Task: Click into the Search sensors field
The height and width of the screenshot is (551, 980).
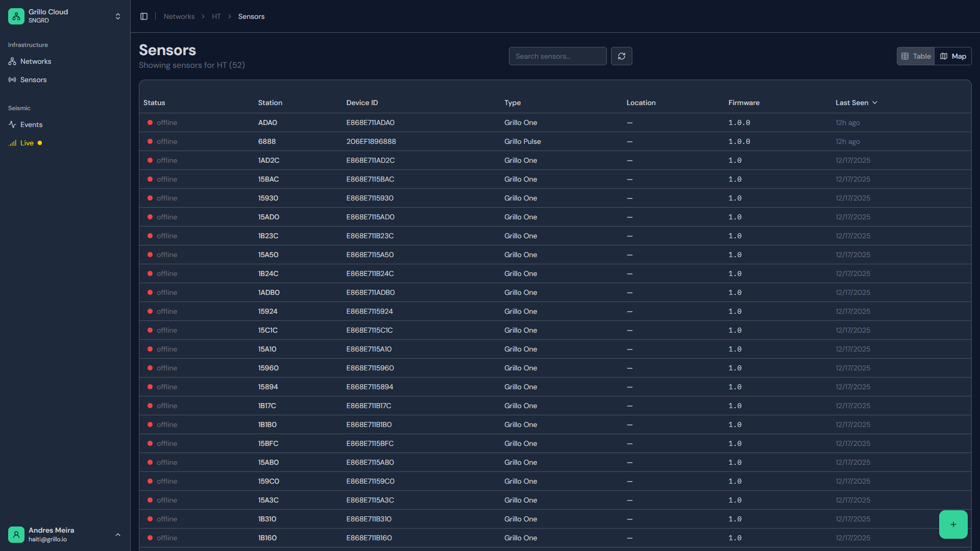Action: (557, 56)
